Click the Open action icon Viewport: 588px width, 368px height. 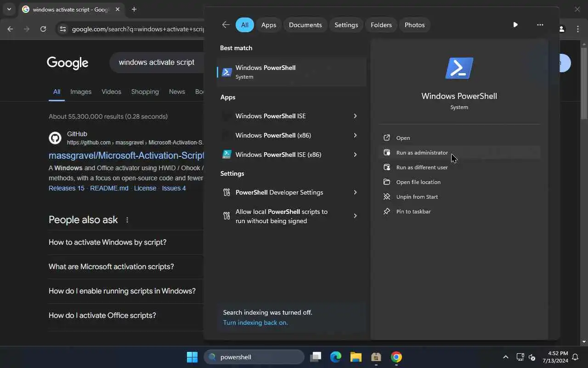[x=387, y=138]
